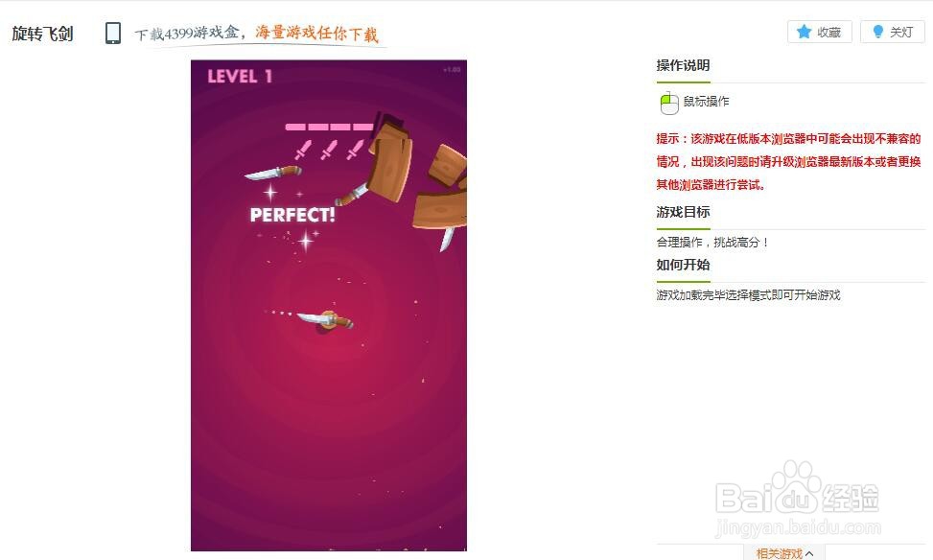The height and width of the screenshot is (560, 933).
Task: Click the broken wooden log piece
Action: click(x=390, y=161)
